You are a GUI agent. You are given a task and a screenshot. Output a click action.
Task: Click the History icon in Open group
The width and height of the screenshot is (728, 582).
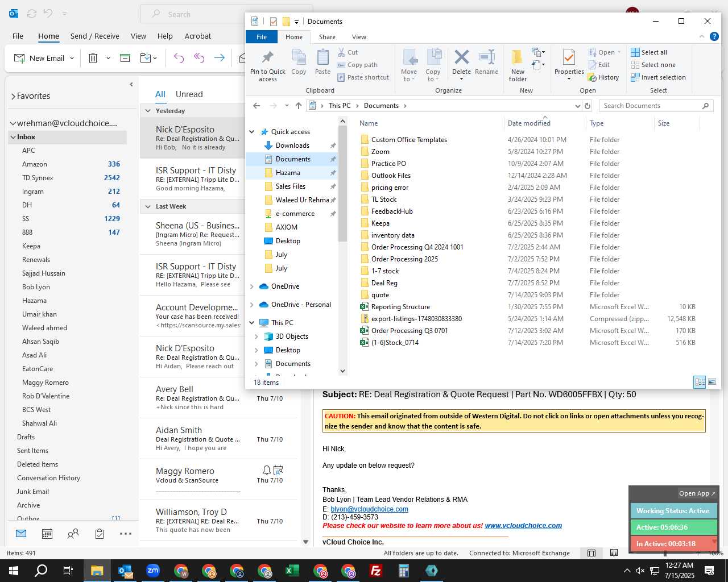pos(603,77)
